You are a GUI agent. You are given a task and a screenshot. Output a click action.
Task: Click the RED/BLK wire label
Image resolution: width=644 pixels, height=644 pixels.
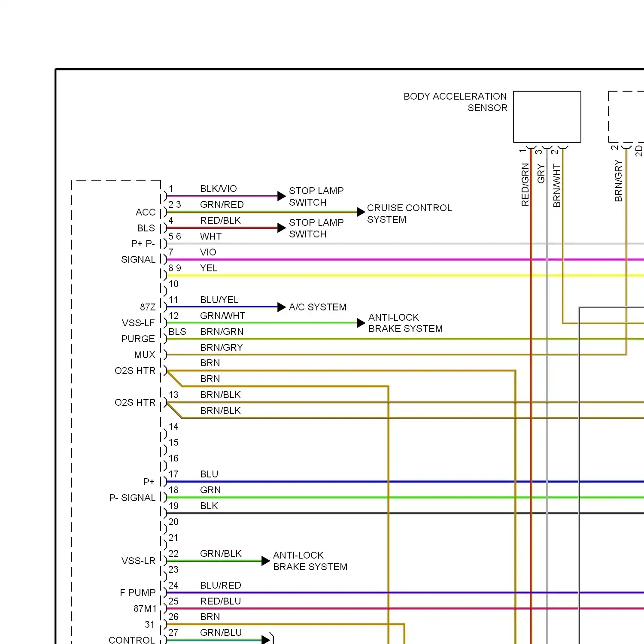(x=220, y=220)
